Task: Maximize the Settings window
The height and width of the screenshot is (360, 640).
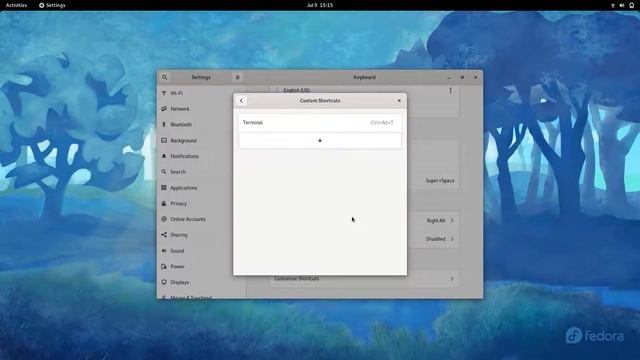Action: point(462,77)
